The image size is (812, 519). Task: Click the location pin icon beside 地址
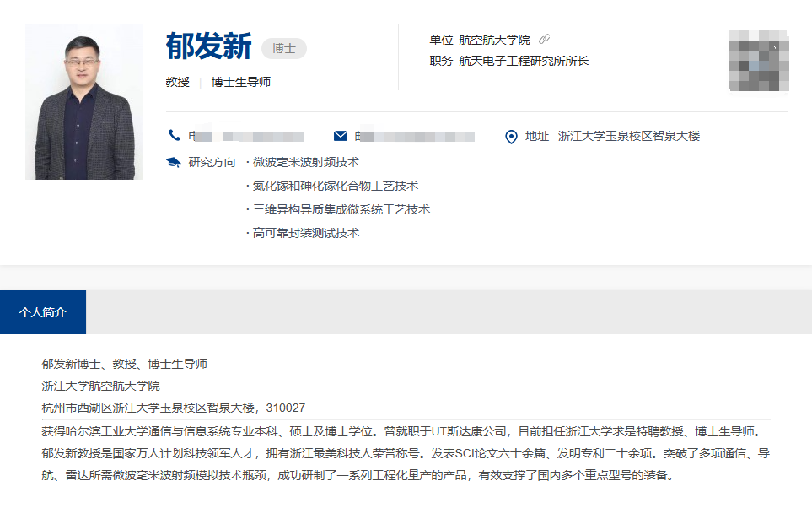(x=510, y=137)
